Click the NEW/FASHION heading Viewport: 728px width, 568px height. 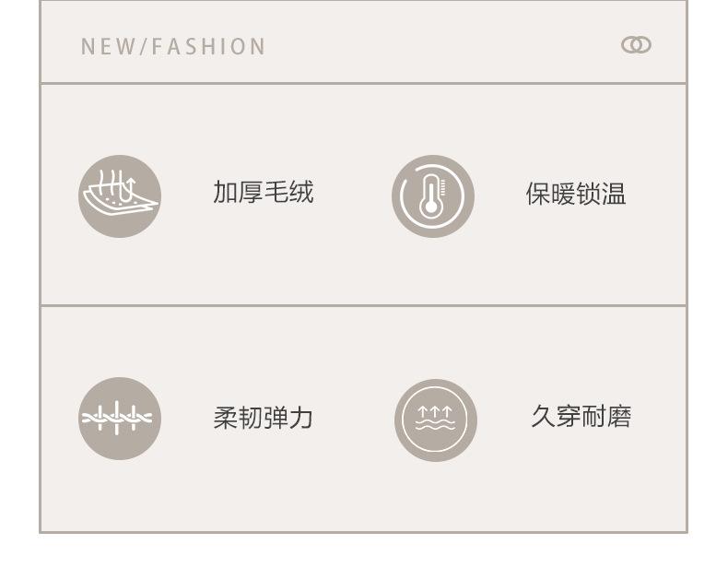(x=173, y=46)
